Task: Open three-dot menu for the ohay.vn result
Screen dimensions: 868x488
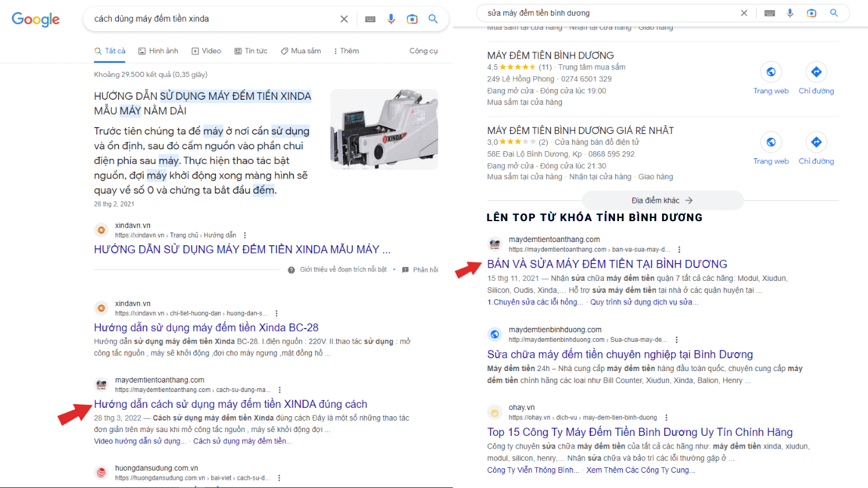Action: pyautogui.click(x=666, y=417)
